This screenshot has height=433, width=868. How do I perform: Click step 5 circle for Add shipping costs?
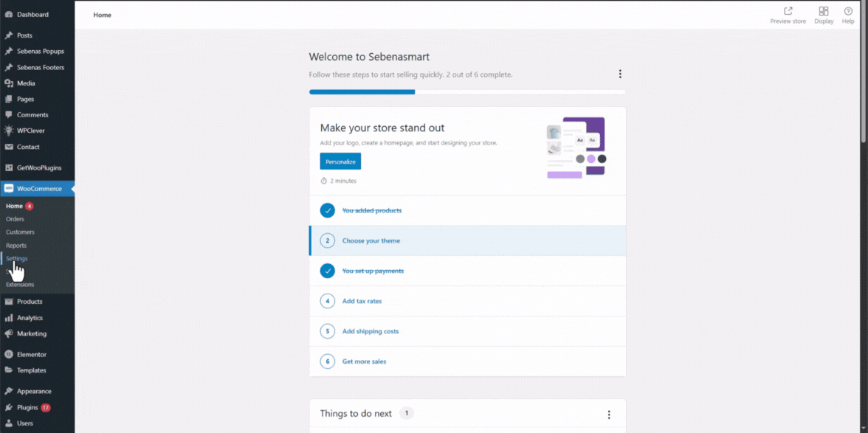328,331
